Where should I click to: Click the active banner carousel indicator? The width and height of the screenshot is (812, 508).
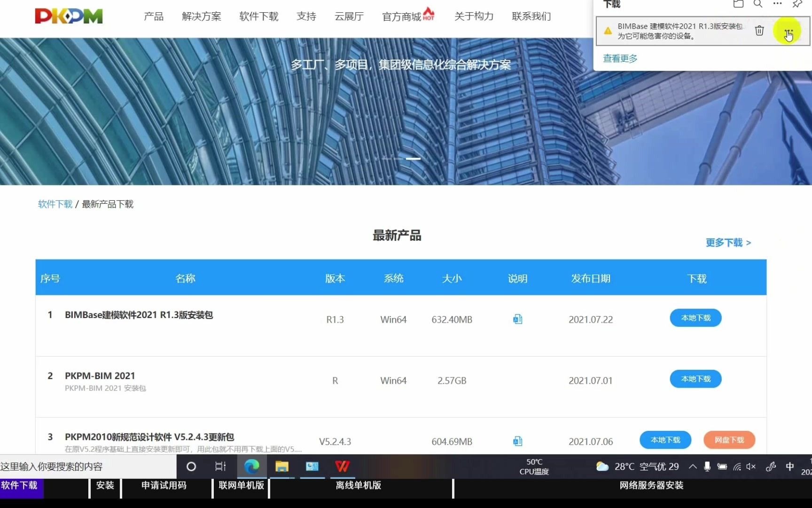click(x=413, y=159)
